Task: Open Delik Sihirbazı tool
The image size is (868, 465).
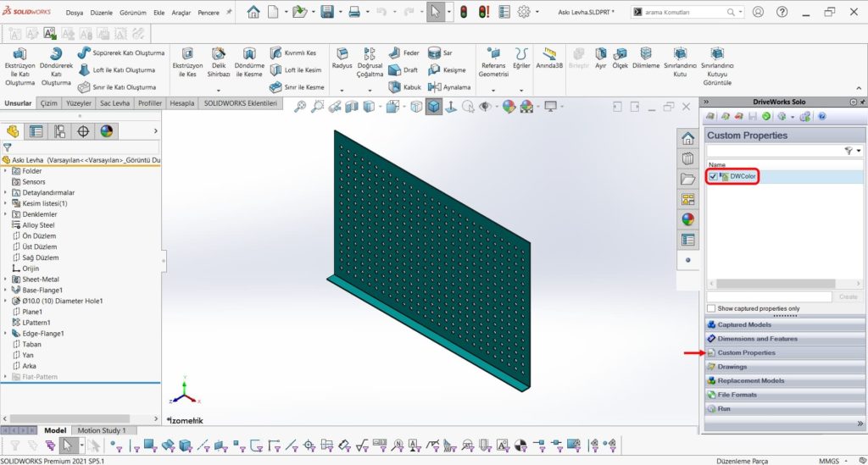Action: 219,63
